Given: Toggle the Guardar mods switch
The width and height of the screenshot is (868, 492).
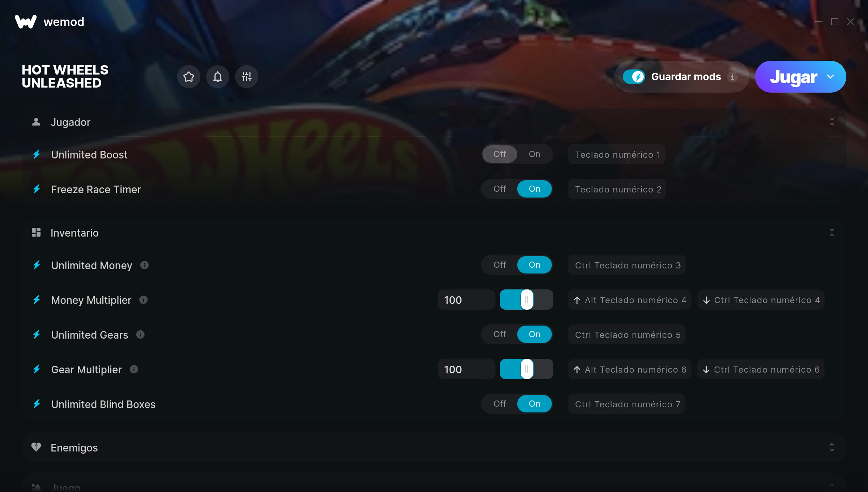Looking at the screenshot, I should 634,77.
